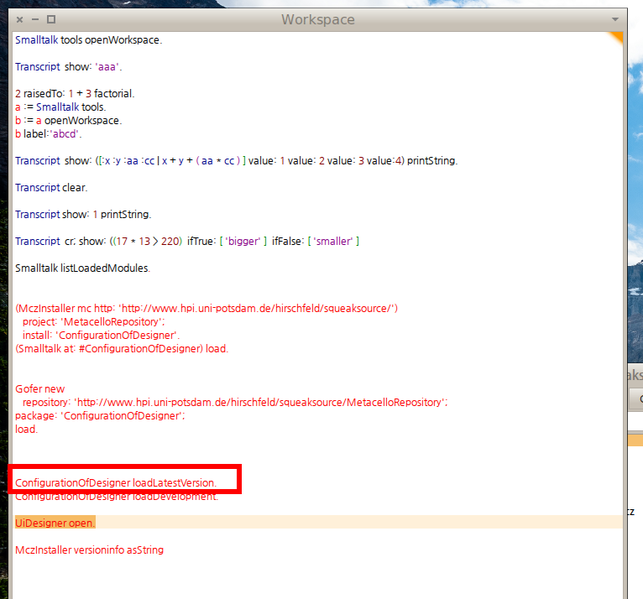Viewport: 643px width, 599px height.
Task: Click the Workspace title bar label
Action: [x=317, y=19]
